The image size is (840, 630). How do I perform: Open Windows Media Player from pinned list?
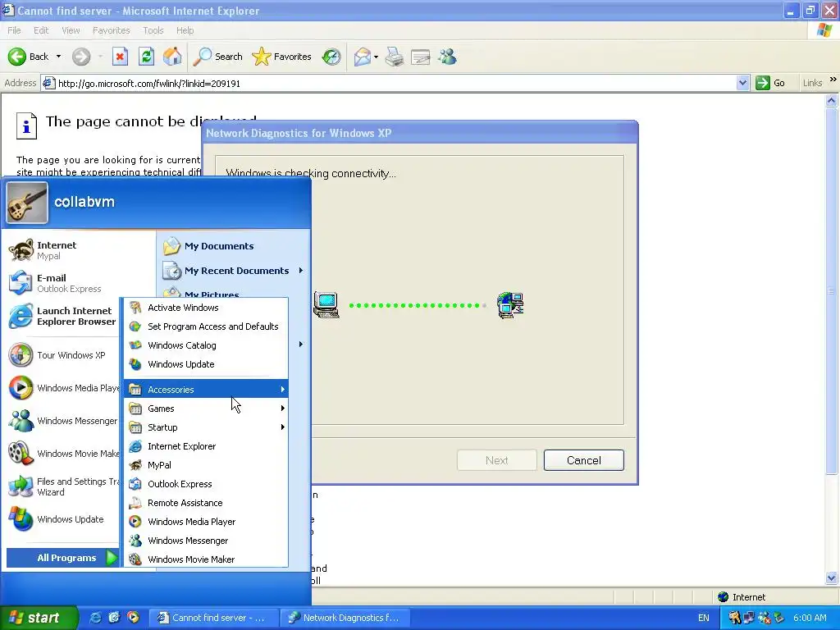(64, 388)
